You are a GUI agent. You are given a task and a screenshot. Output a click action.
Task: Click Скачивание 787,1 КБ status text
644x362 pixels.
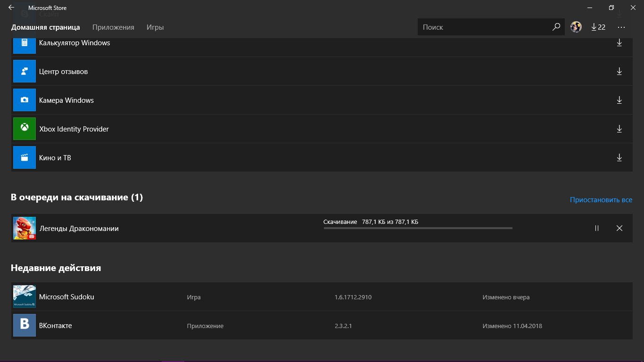371,222
